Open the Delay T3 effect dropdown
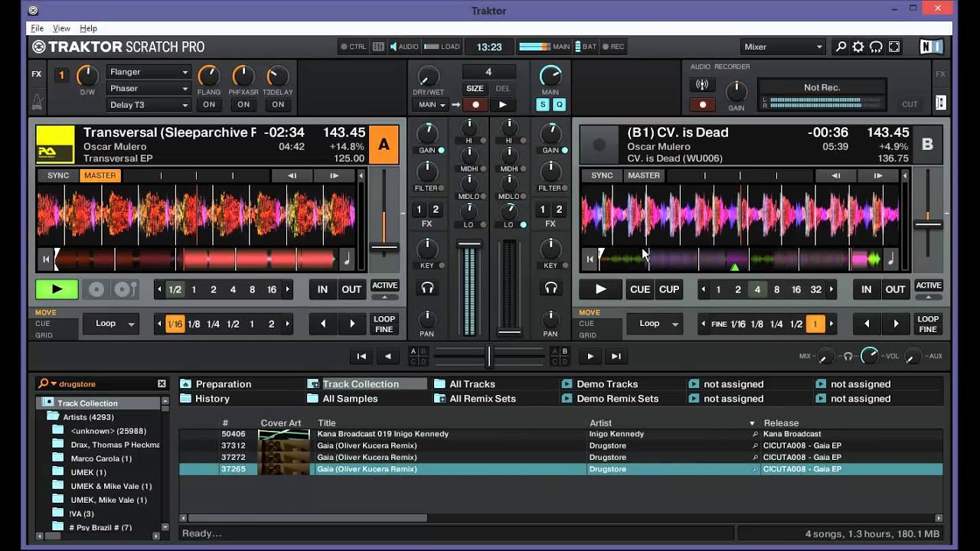The width and height of the screenshot is (980, 551). 149,105
